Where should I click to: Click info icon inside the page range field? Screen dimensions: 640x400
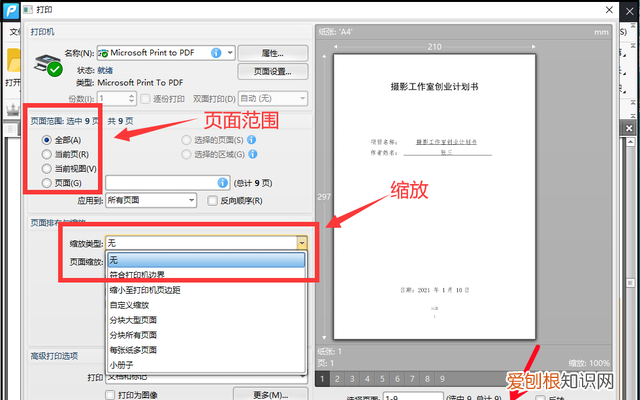coord(222,182)
